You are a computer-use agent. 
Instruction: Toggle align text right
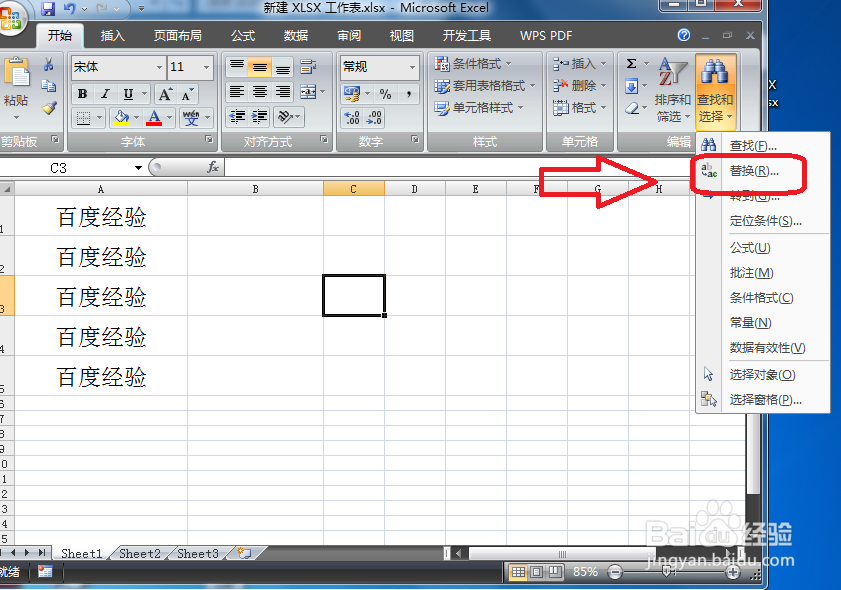(283, 92)
